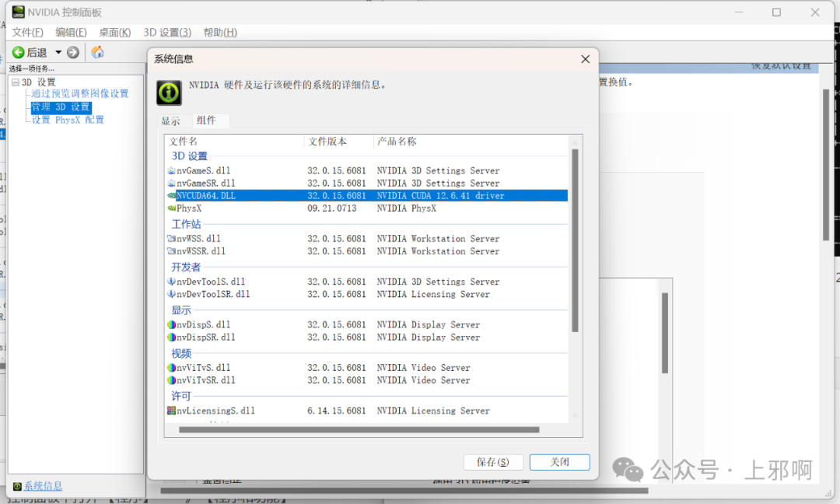Click the nvDevToolS.dll row icon
The height and width of the screenshot is (504, 840).
point(171,282)
